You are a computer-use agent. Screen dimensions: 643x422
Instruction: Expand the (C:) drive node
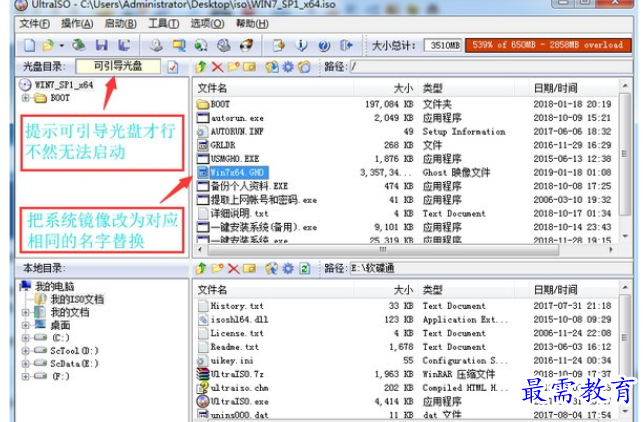point(25,338)
